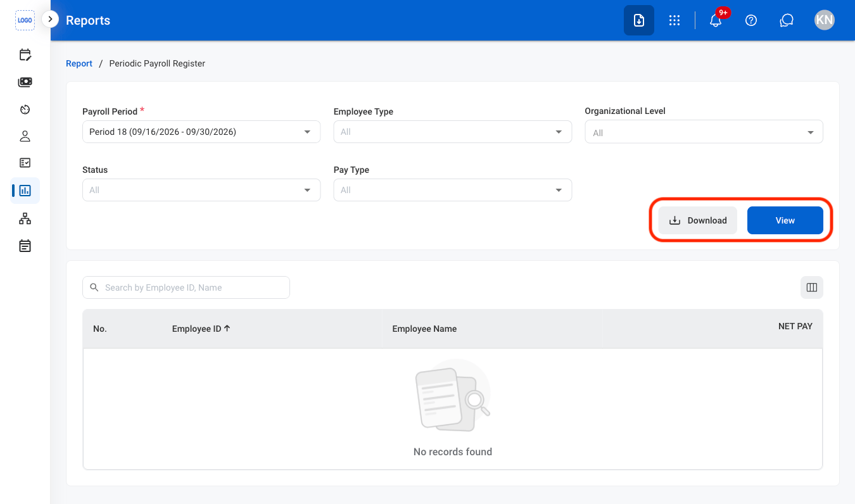Click the Download button
The height and width of the screenshot is (504, 855).
[x=698, y=220]
